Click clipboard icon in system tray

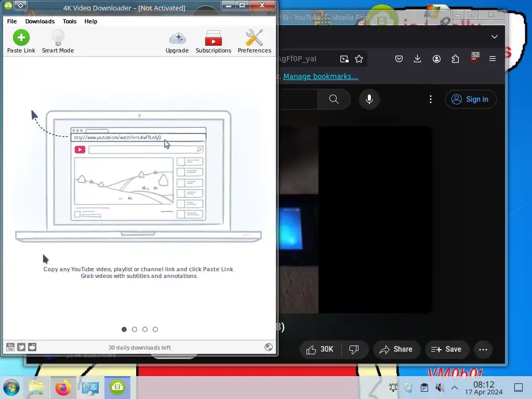point(424,388)
